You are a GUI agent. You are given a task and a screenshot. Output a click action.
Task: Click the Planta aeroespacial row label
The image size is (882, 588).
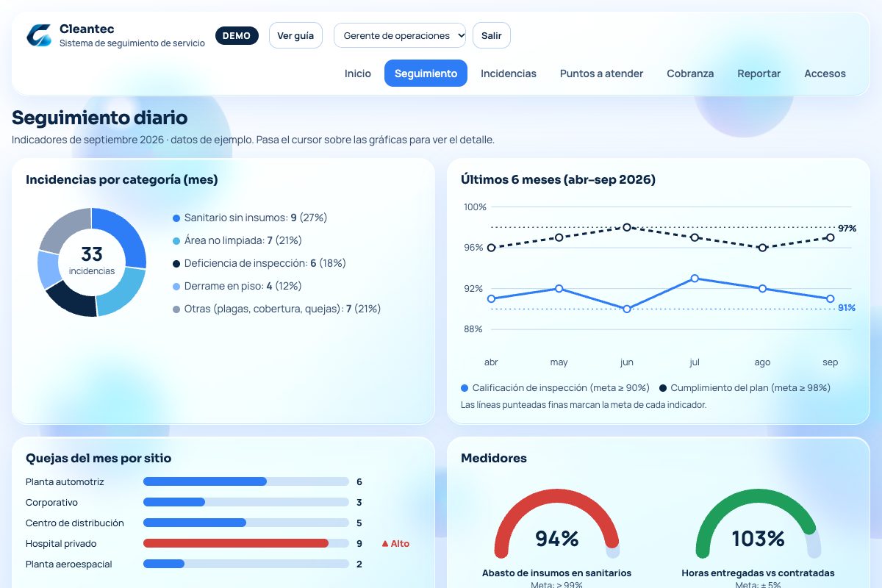(69, 564)
